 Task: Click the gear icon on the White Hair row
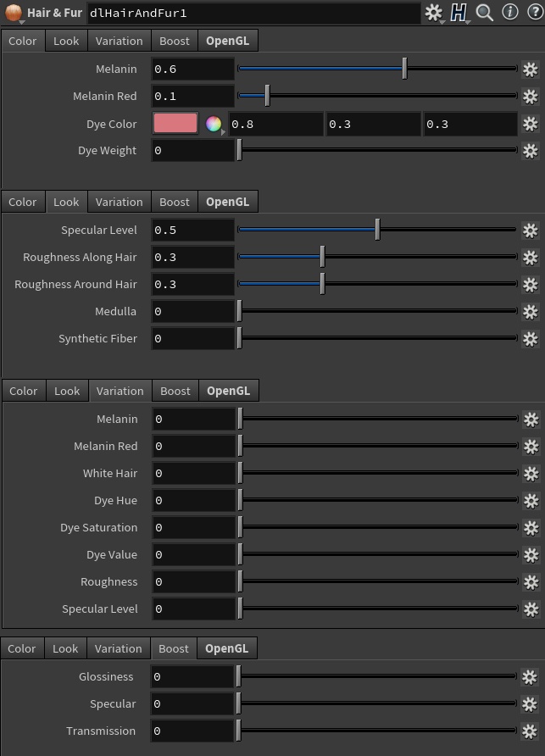coord(531,474)
